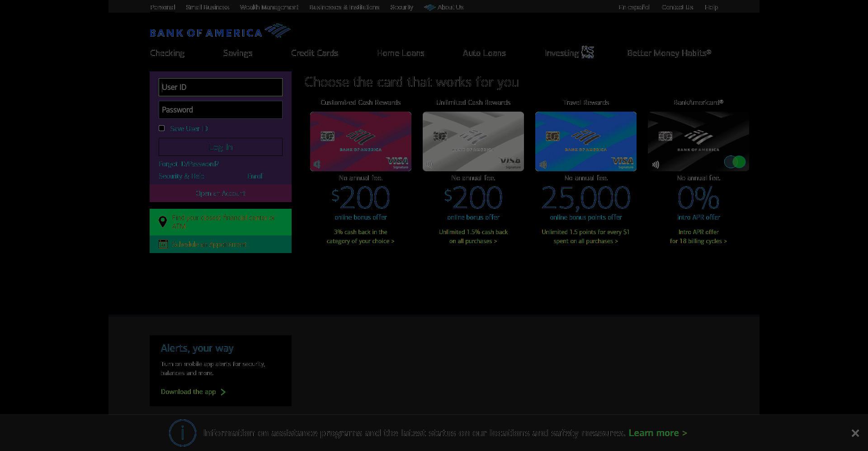Click the Log In button
Image resolution: width=868 pixels, height=451 pixels.
coord(221,147)
